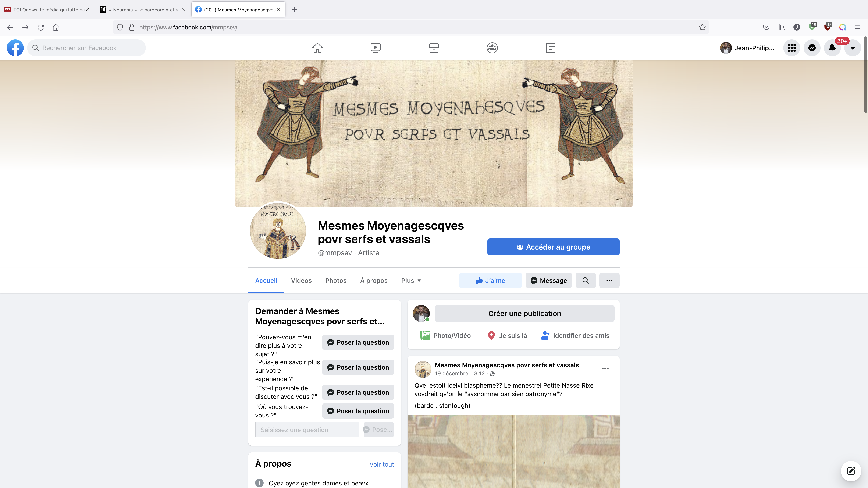Open Facebook Groups icon
This screenshot has height=488, width=868.
492,48
